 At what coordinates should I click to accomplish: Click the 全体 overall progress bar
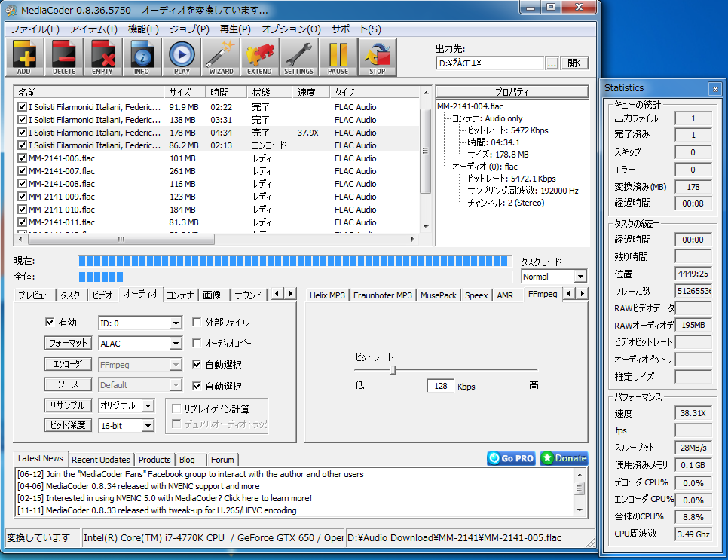pos(295,277)
